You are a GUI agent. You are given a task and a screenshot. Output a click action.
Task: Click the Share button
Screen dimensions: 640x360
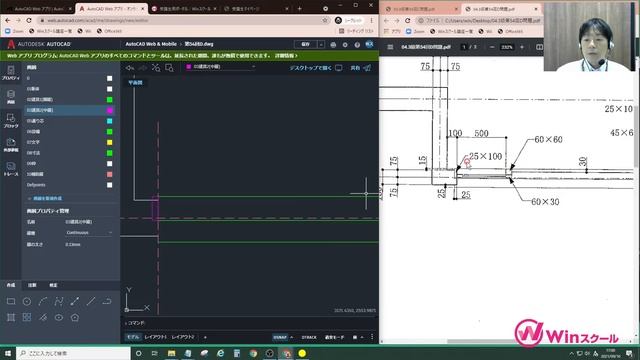point(361,68)
